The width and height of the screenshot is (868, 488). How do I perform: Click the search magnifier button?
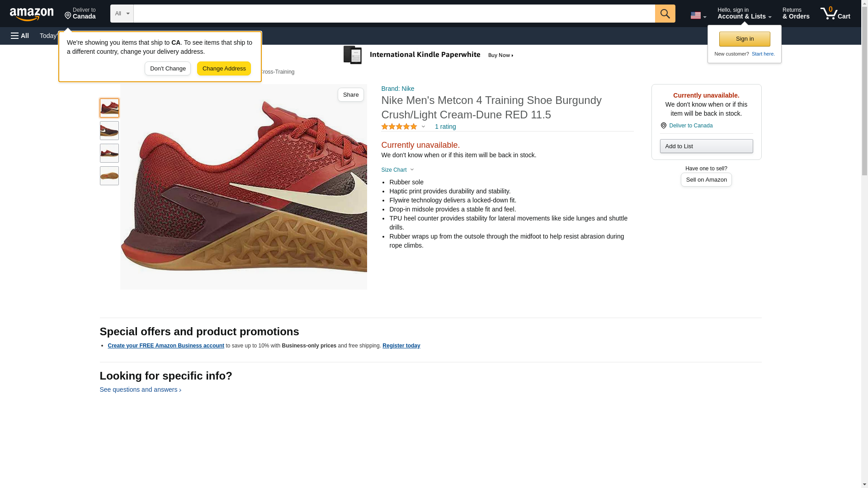coord(665,14)
